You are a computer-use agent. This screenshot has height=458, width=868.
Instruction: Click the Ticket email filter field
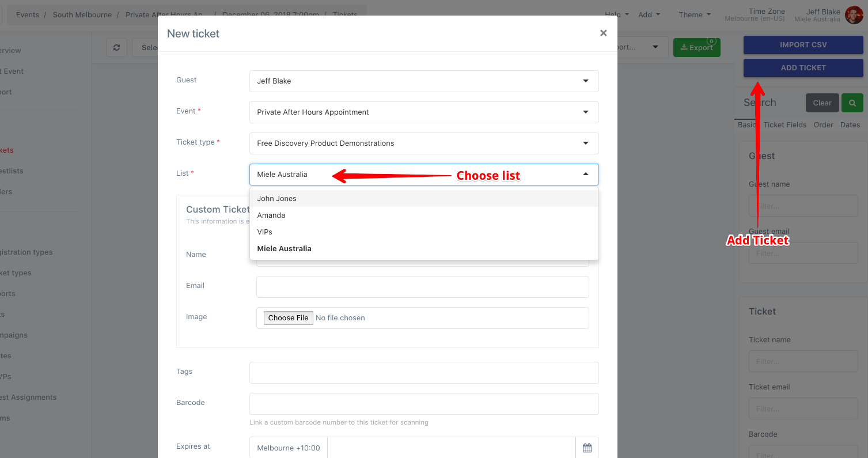802,408
